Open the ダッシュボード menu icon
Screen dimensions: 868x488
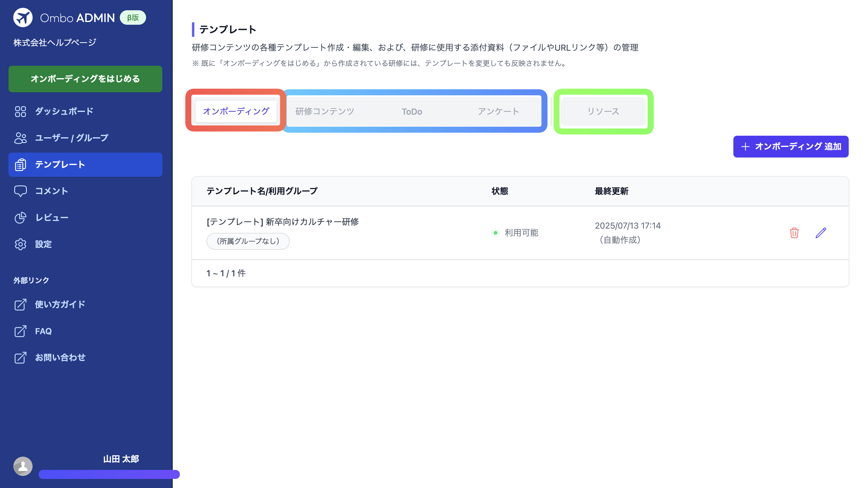[x=20, y=112]
